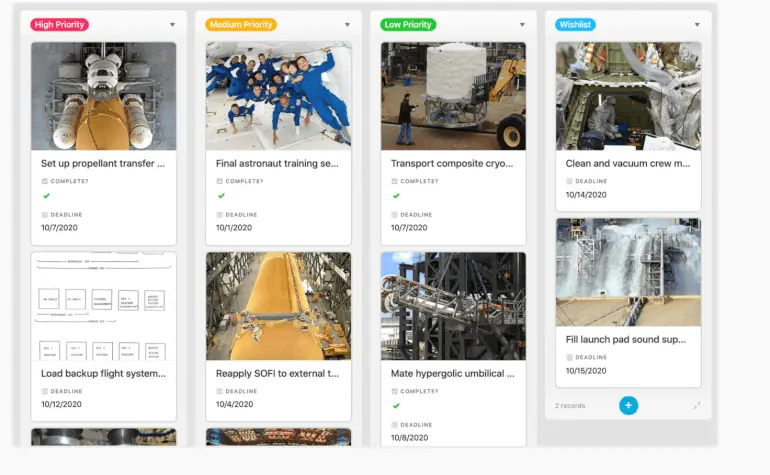Select the 2 records count in Wishlist

click(x=570, y=406)
